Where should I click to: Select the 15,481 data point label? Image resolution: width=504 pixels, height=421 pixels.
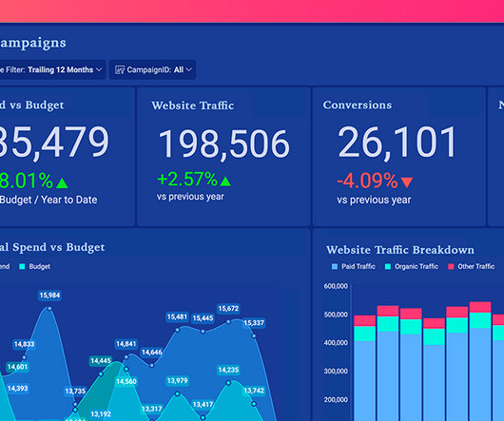pyautogui.click(x=177, y=317)
